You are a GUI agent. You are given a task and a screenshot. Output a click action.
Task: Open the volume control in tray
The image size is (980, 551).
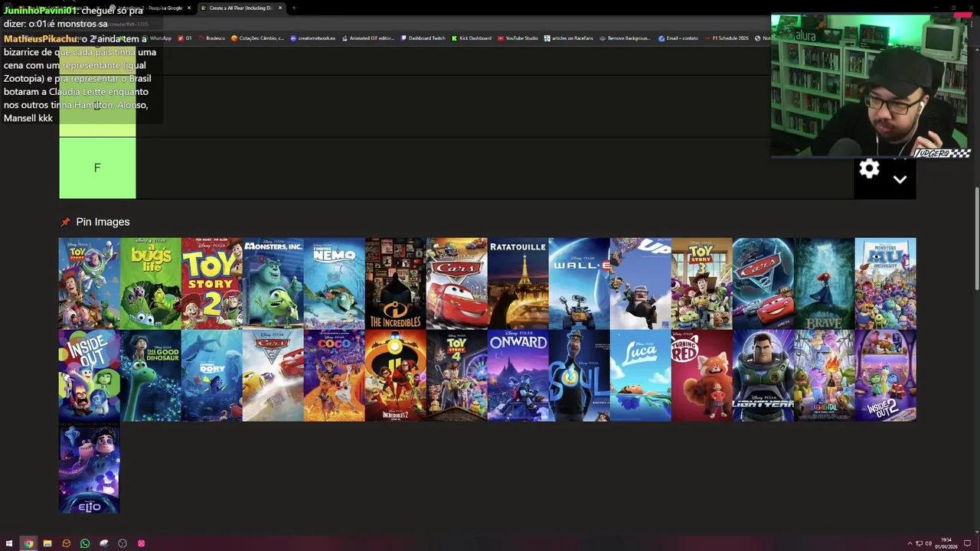(x=928, y=543)
